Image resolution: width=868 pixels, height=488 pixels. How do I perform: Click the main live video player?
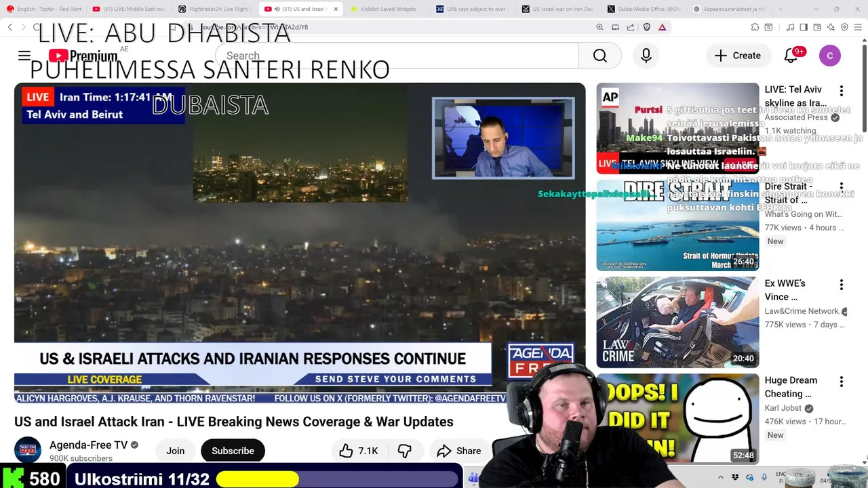300,243
